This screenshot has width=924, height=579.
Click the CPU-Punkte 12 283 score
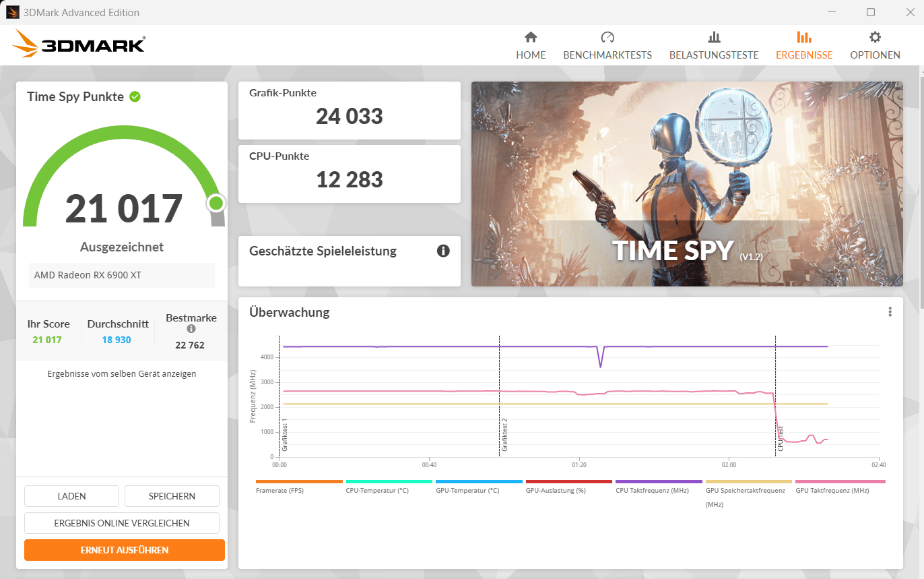point(350,179)
